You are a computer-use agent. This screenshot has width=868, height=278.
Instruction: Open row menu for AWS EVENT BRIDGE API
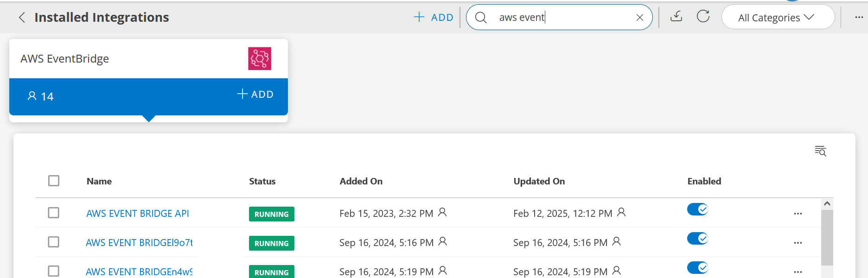(798, 214)
